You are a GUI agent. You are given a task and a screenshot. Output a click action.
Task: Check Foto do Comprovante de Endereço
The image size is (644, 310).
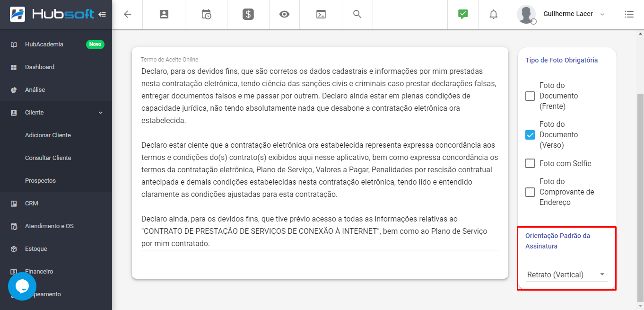530,192
